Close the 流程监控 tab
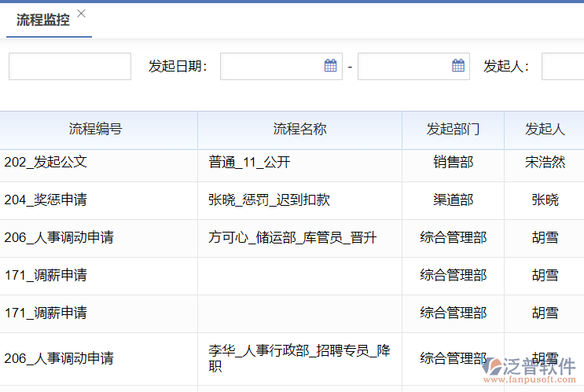Image resolution: width=584 pixels, height=392 pixels. pos(81,14)
